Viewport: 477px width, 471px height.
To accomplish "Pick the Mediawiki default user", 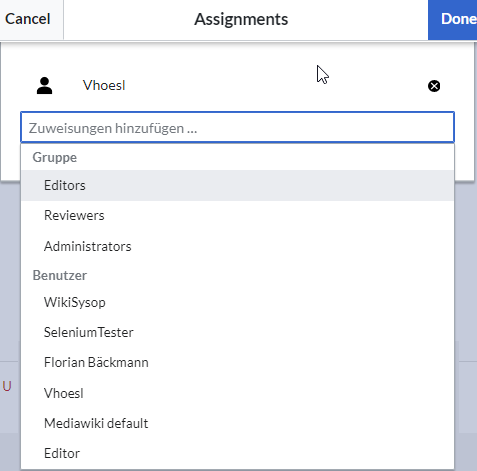I will [237, 423].
